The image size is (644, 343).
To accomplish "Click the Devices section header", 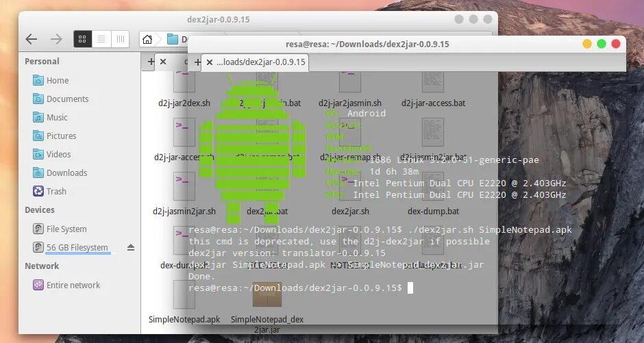I will click(40, 210).
